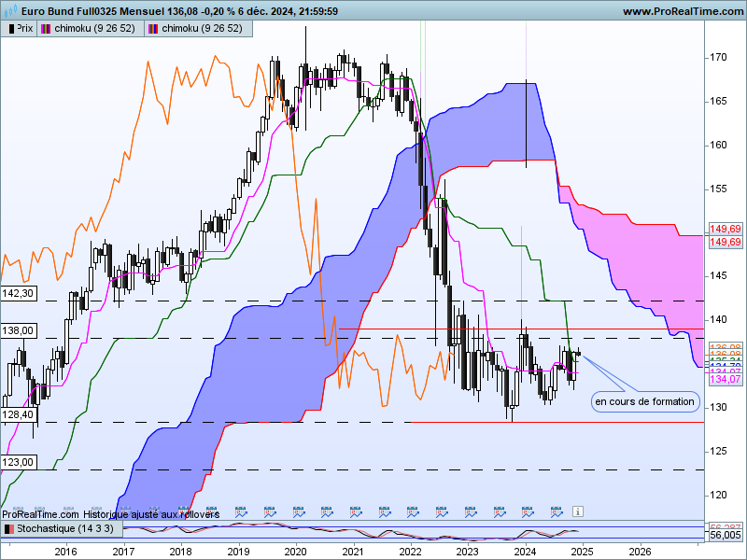This screenshot has width=747, height=560.
Task: Click the rollover calendar marker aligned with 2022
Action: (413, 511)
